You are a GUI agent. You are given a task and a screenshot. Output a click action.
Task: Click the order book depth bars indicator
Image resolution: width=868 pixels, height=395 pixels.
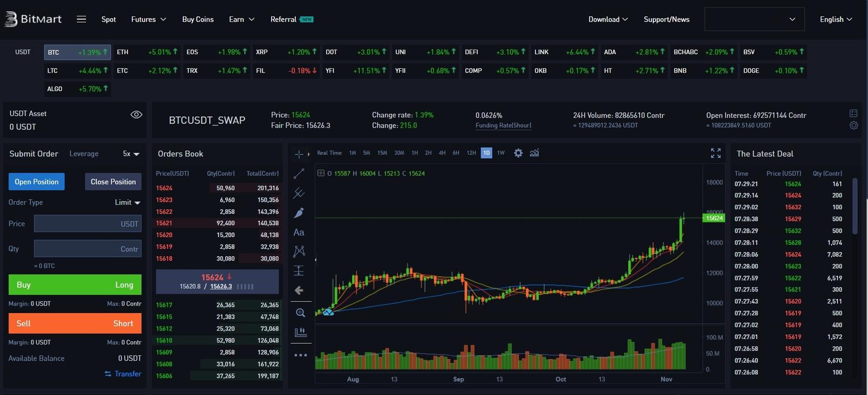245,286
